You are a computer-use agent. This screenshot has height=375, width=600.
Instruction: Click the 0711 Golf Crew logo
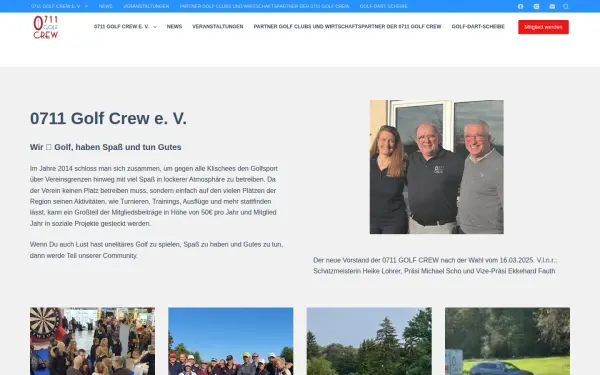tap(46, 27)
